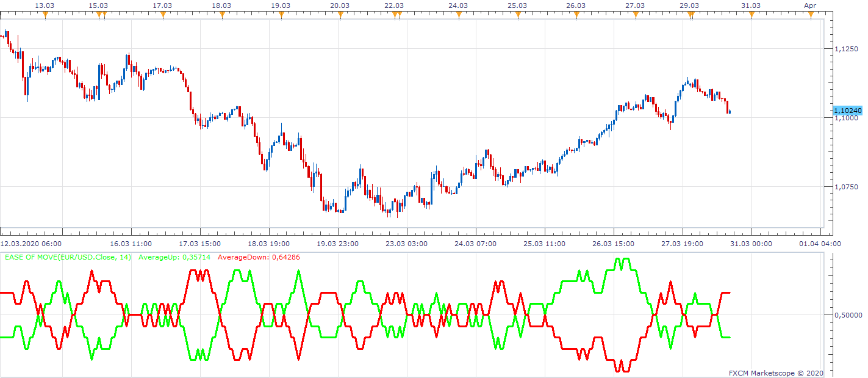This screenshot has width=868, height=378.
Task: Click the 1,1250 price axis label
Action: pyautogui.click(x=845, y=49)
